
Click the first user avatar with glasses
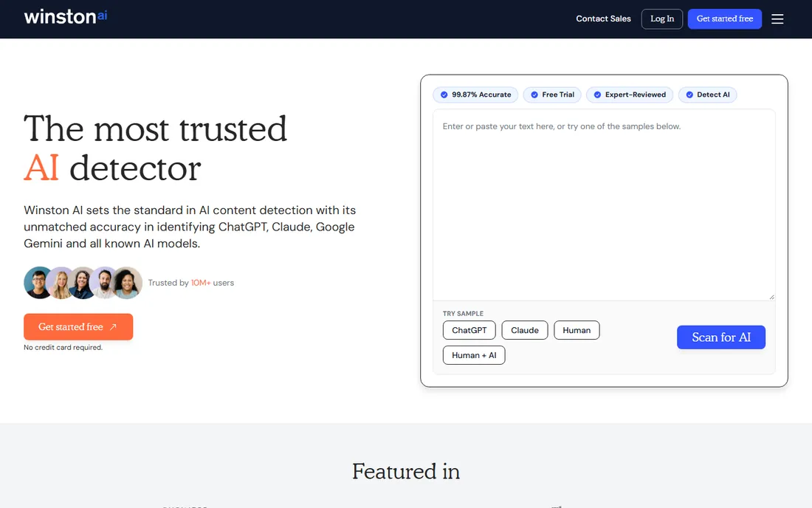[38, 283]
